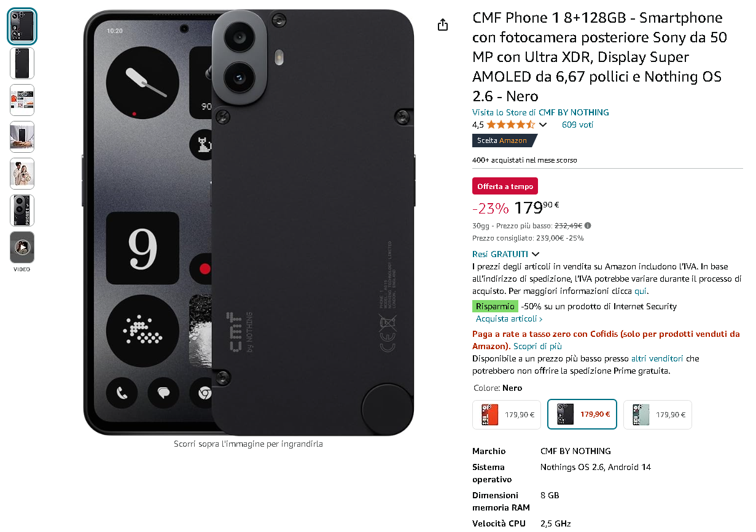Expand the Resi GRATUITI dropdown

click(x=506, y=254)
